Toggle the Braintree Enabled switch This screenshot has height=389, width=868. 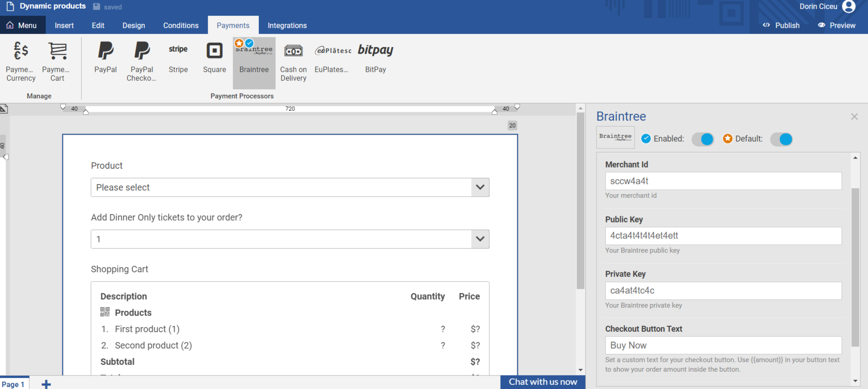[x=702, y=139]
